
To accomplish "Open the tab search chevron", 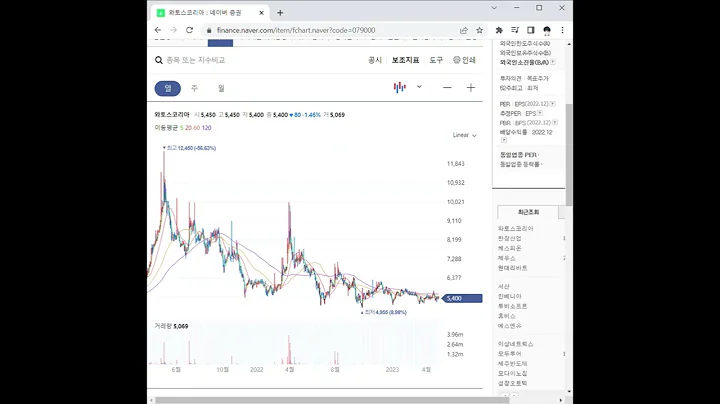I will click(494, 8).
